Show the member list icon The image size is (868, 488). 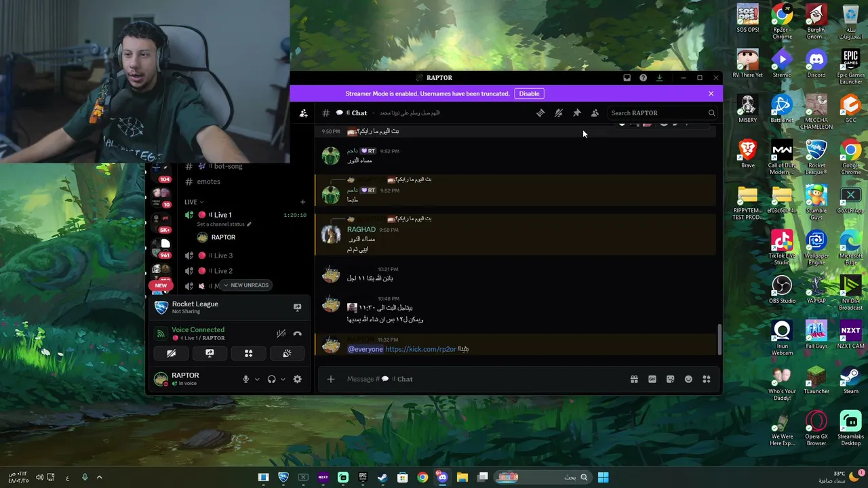point(595,113)
